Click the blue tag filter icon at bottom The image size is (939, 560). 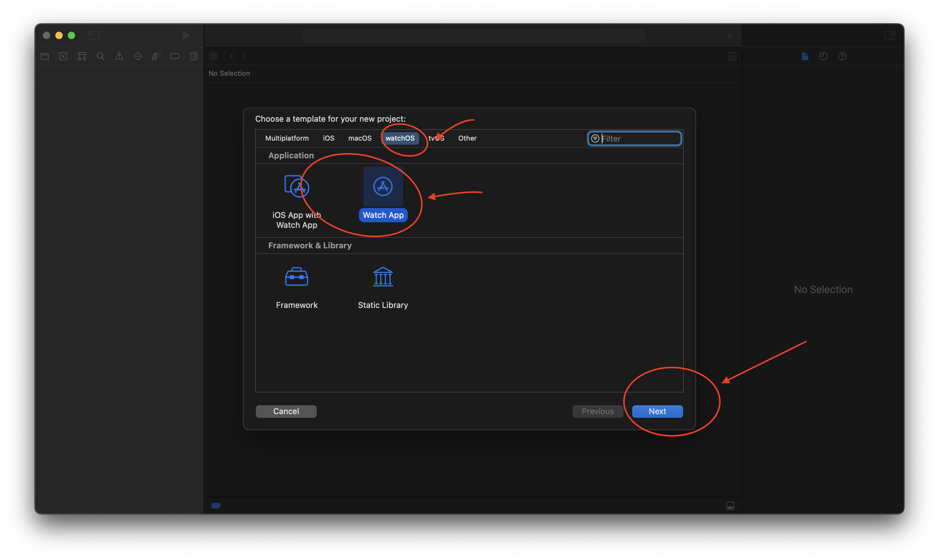point(216,506)
